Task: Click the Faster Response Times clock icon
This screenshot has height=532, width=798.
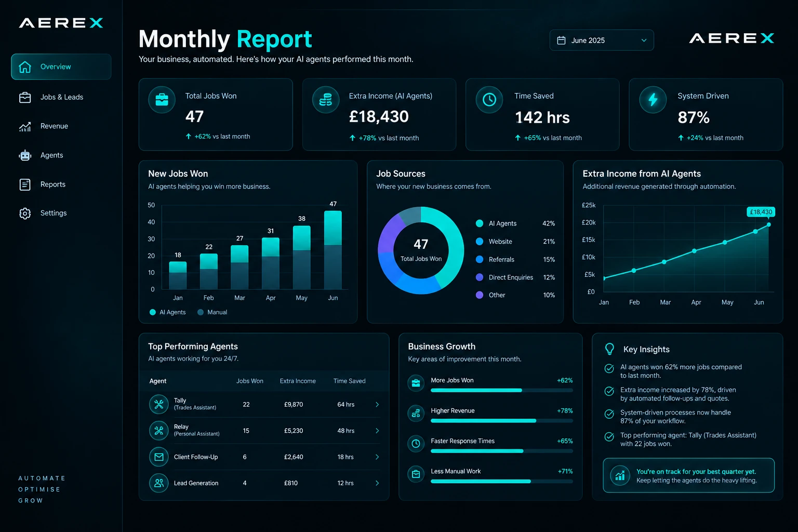Action: (416, 444)
